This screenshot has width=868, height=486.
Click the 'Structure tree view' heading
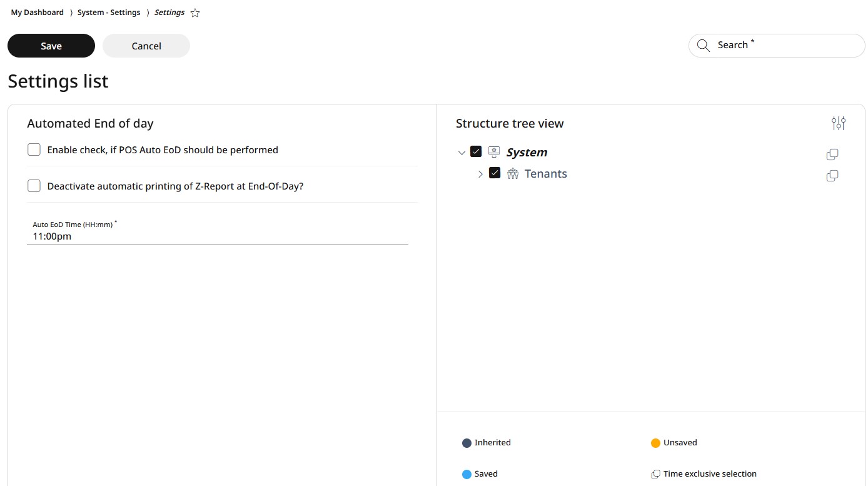tap(510, 123)
